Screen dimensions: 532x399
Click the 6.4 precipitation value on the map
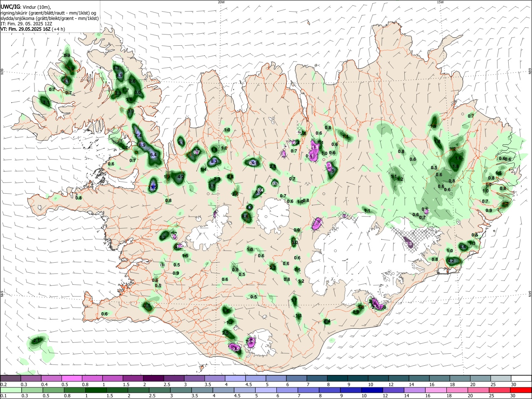[153, 155]
